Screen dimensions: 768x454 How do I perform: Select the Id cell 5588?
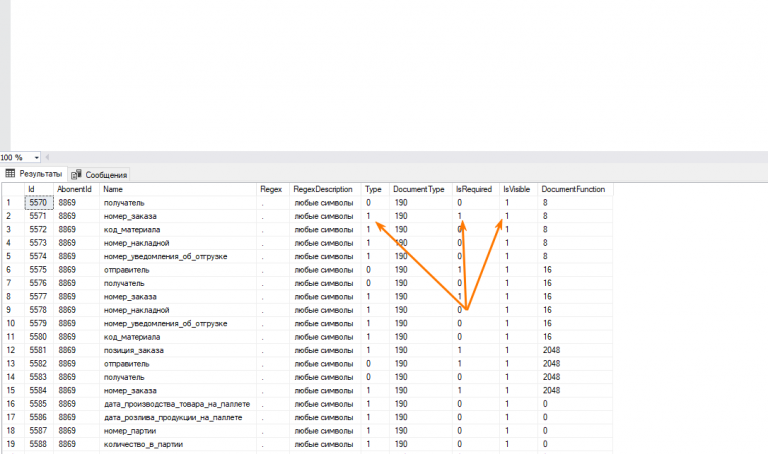[x=39, y=444]
